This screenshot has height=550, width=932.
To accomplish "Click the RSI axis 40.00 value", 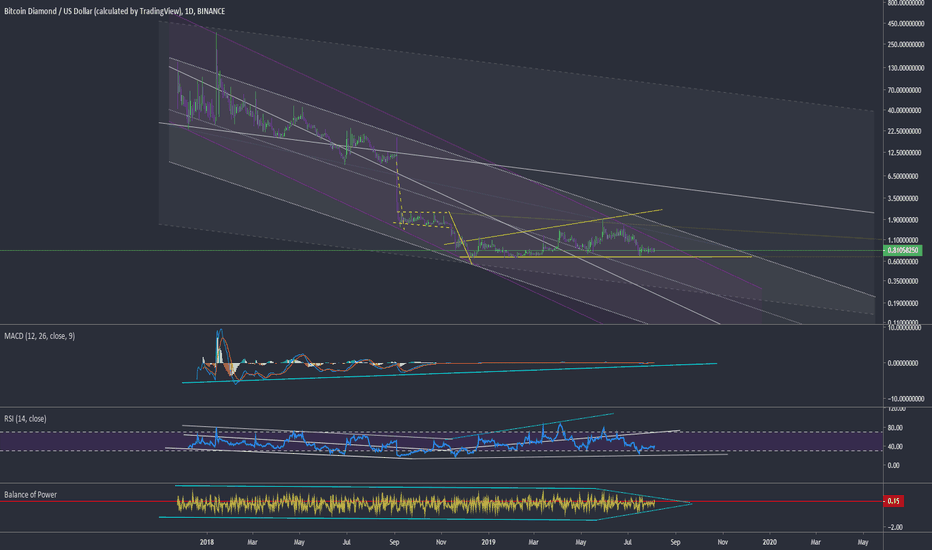I will point(895,447).
